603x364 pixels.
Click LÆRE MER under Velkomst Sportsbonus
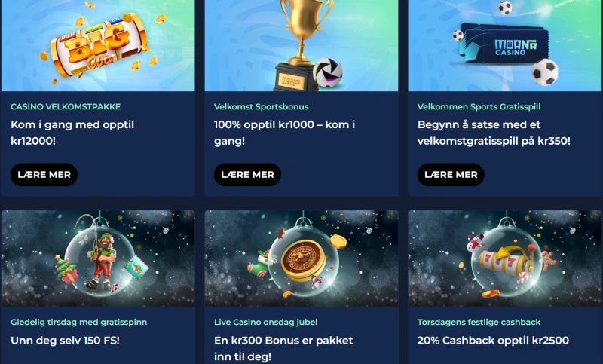click(248, 175)
